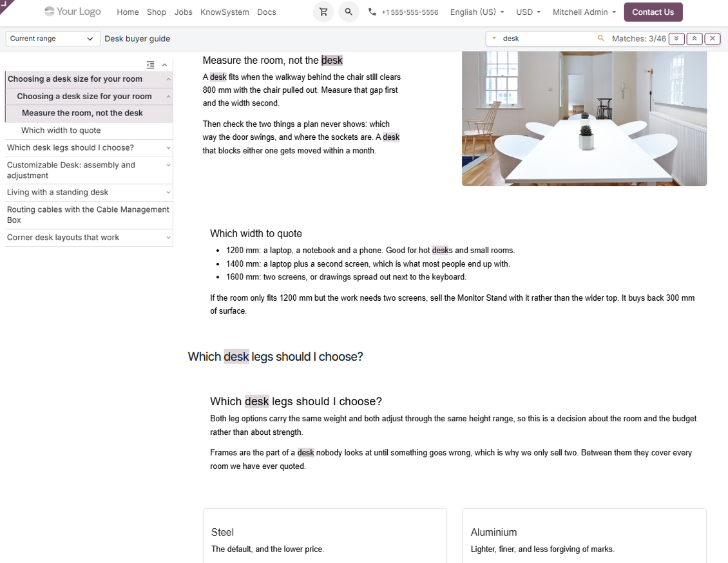Open the Current range dropdown
This screenshot has height=563, width=728.
tap(52, 39)
